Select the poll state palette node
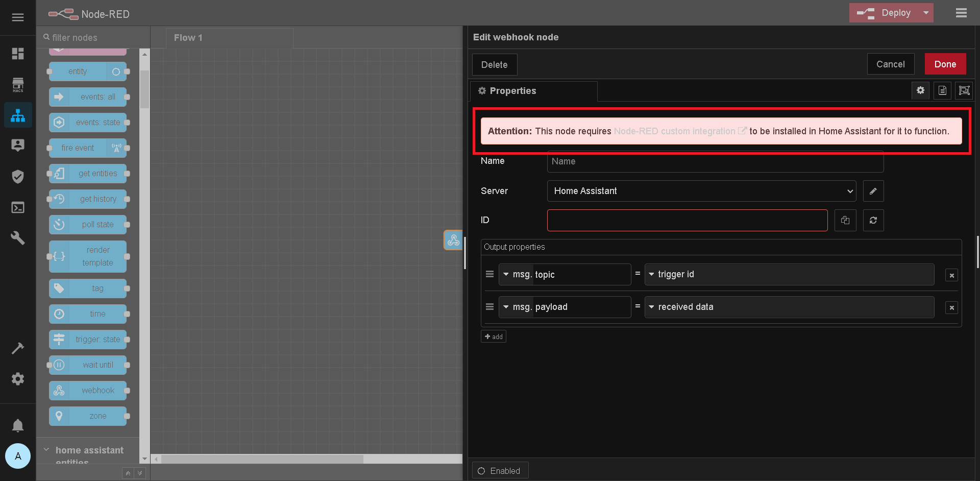980x481 pixels. tap(88, 225)
